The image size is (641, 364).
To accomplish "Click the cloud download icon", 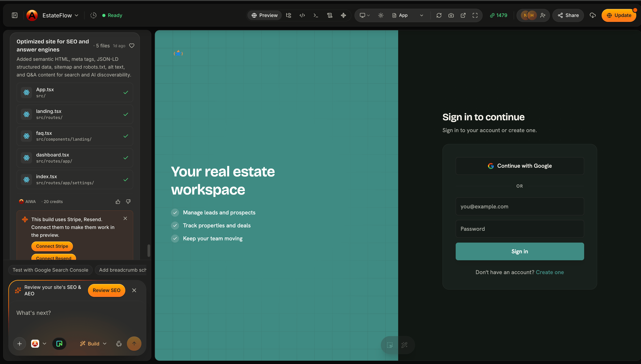I will point(593,15).
